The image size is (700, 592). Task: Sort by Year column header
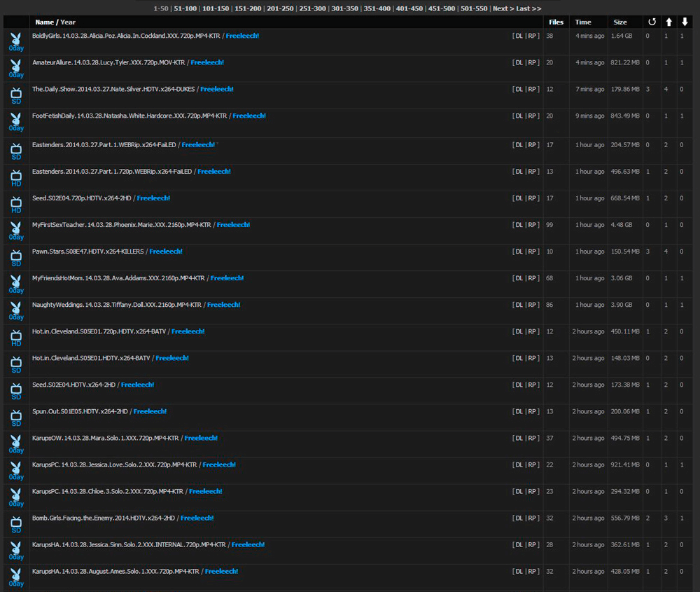[x=68, y=22]
